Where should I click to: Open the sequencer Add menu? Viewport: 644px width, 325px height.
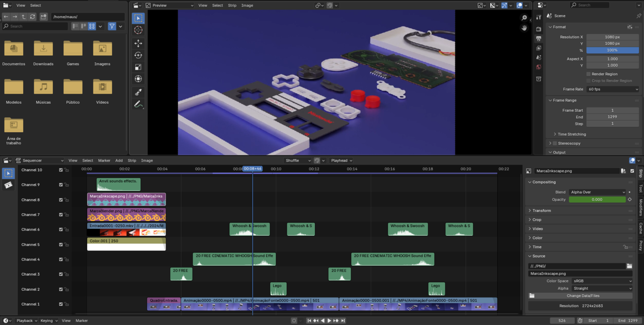pyautogui.click(x=119, y=160)
